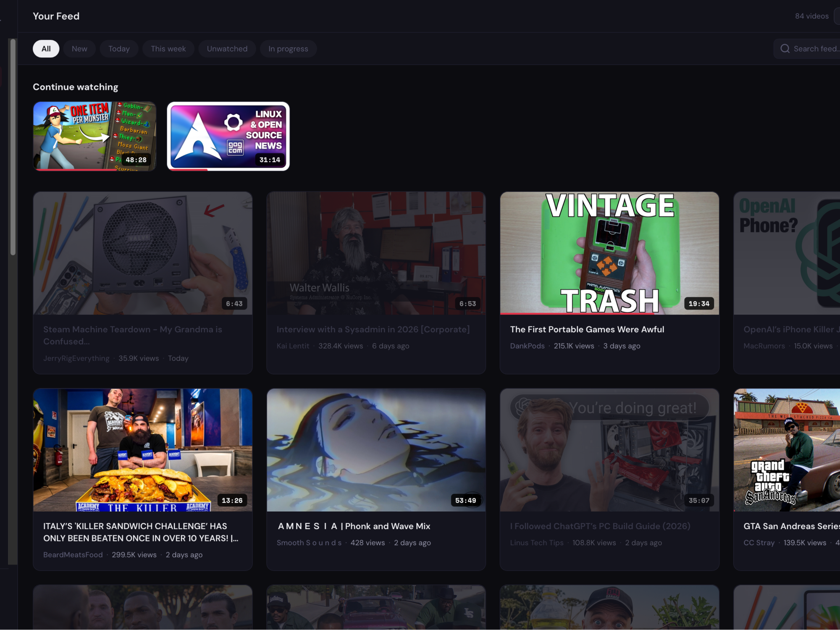The width and height of the screenshot is (840, 630).
Task: Visit the CC Stray channel
Action: (x=759, y=543)
